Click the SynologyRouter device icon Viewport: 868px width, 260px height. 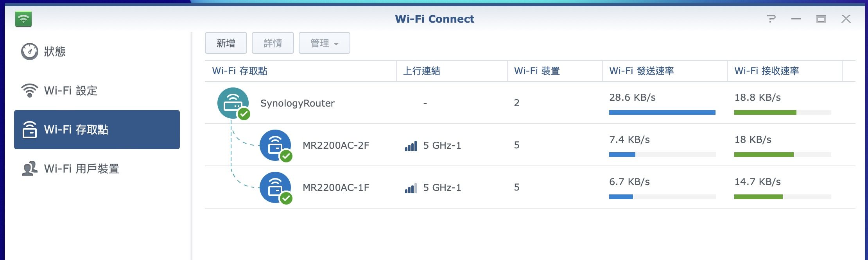(233, 103)
